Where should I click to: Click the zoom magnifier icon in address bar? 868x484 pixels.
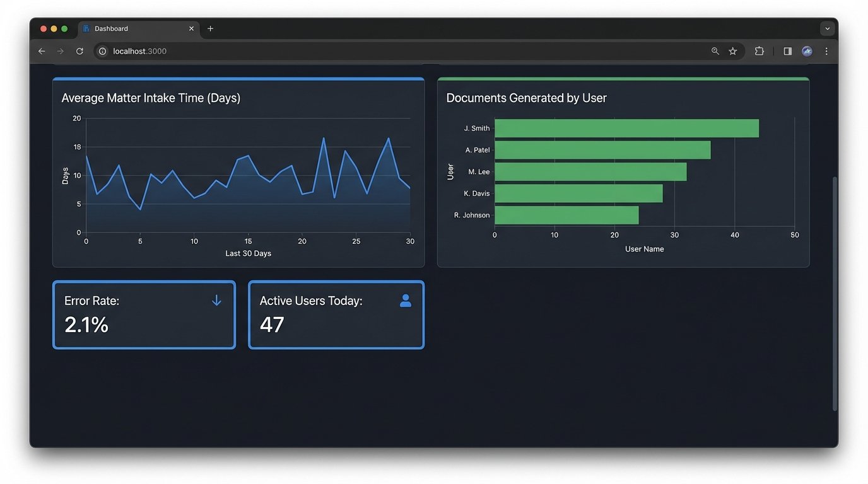715,51
